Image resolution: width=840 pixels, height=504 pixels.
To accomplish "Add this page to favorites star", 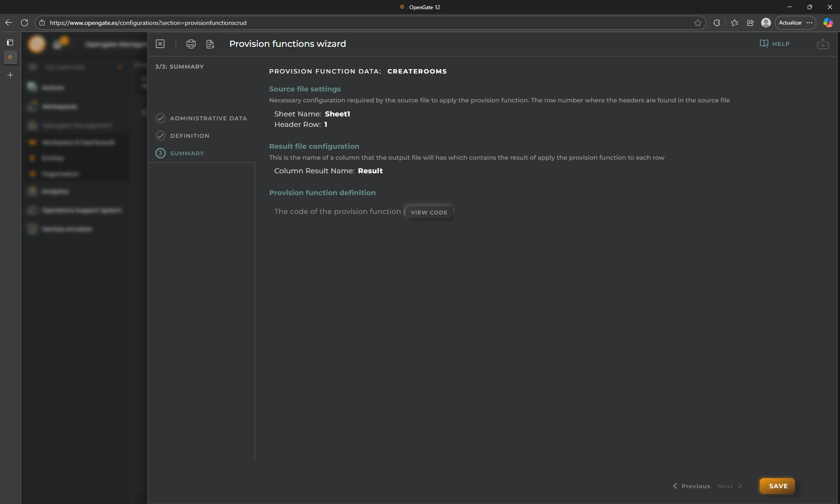I will pyautogui.click(x=698, y=23).
